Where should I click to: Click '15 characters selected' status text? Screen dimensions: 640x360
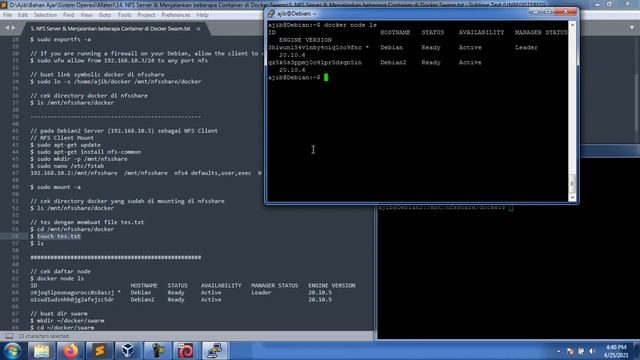(x=44, y=336)
